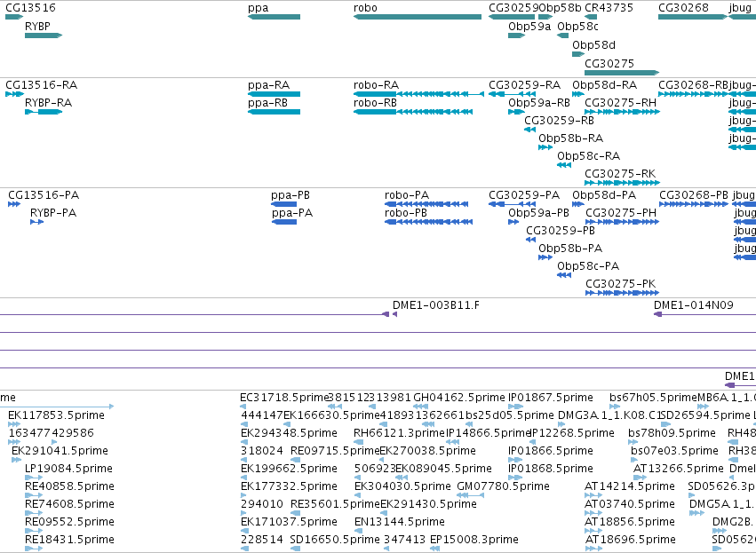Click the CG13516-PA protein label
The width and height of the screenshot is (756, 553).
pyautogui.click(x=44, y=195)
